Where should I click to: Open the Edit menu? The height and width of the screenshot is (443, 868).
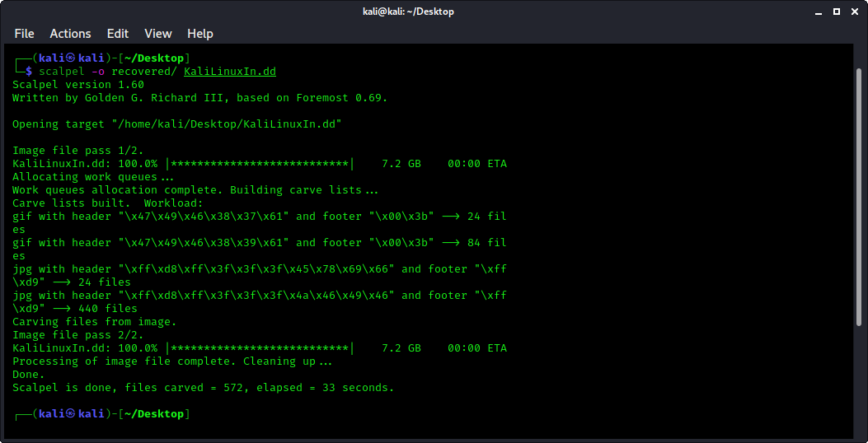click(117, 34)
